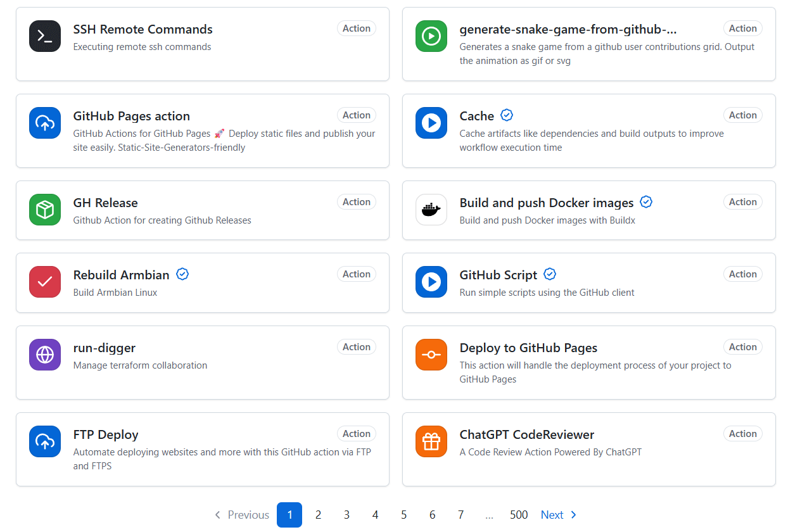Viewport: 800px width, 532px height.
Task: Click the verified badge beside Build and push Docker images
Action: tap(646, 202)
